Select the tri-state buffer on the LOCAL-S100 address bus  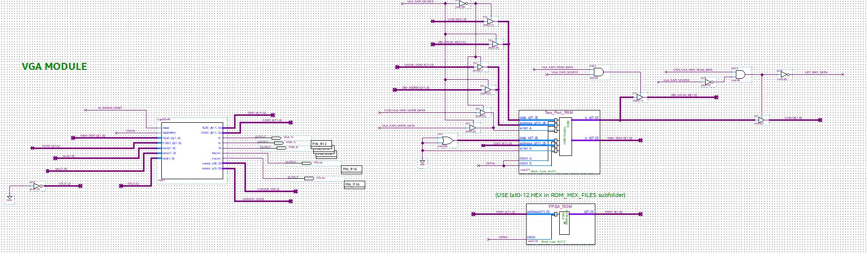(x=480, y=67)
